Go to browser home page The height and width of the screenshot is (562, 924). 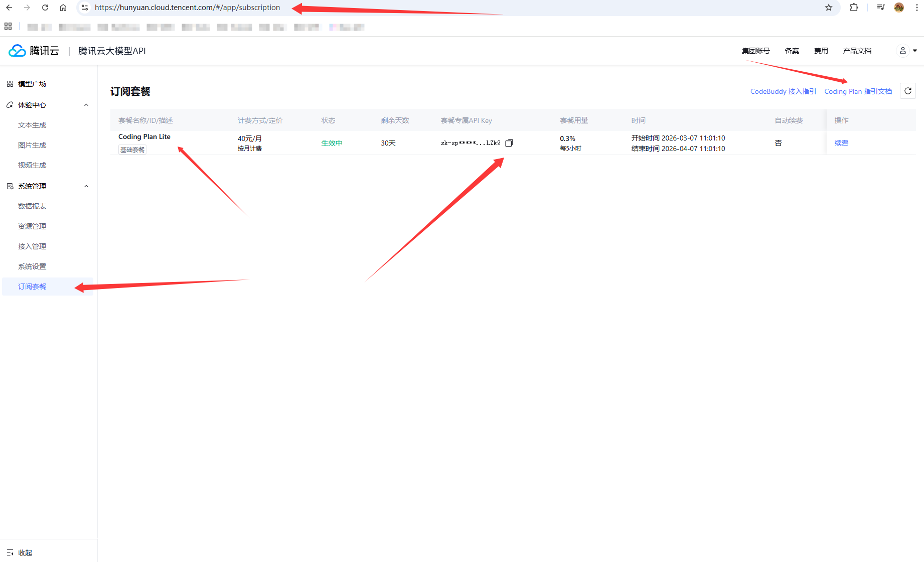click(63, 8)
